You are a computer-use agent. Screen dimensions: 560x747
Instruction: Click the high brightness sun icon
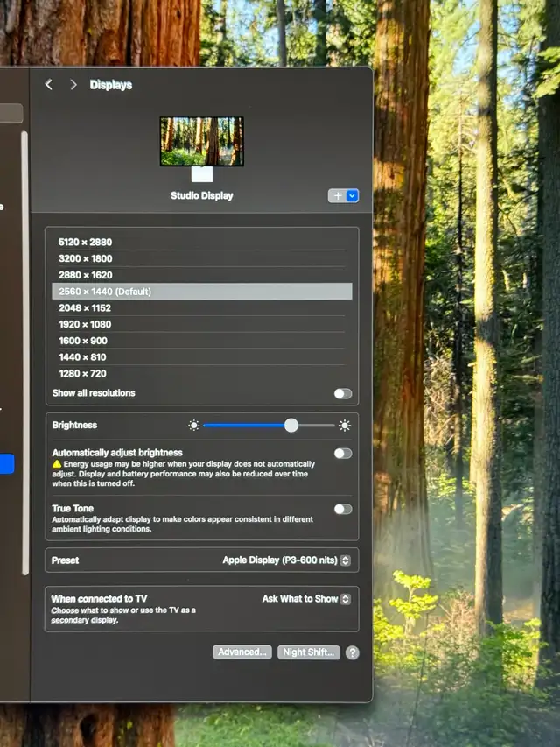coord(345,426)
